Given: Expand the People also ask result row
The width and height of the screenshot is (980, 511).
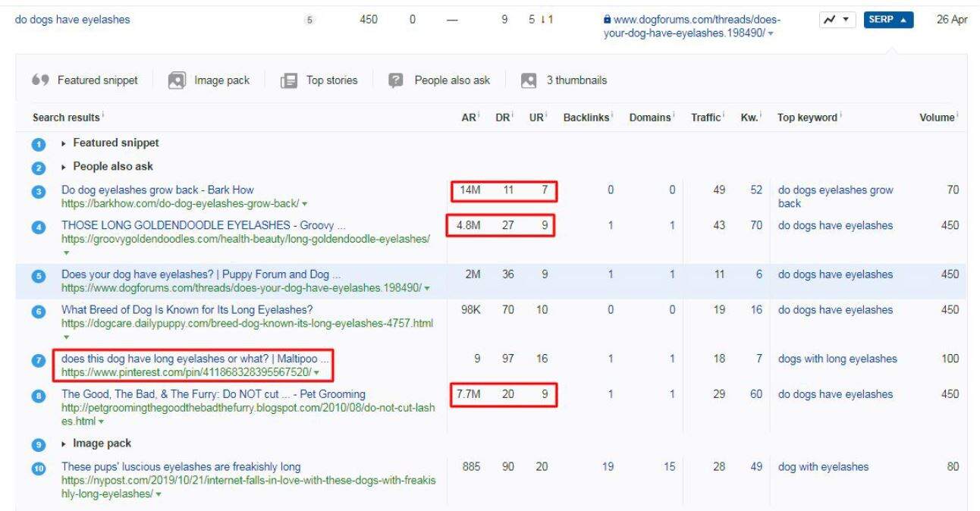Looking at the screenshot, I should tap(64, 167).
